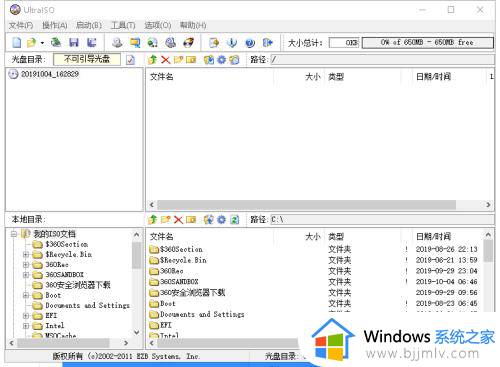This screenshot has height=367, width=500.
Task: Expand the Boot tree node
Action: click(x=26, y=295)
